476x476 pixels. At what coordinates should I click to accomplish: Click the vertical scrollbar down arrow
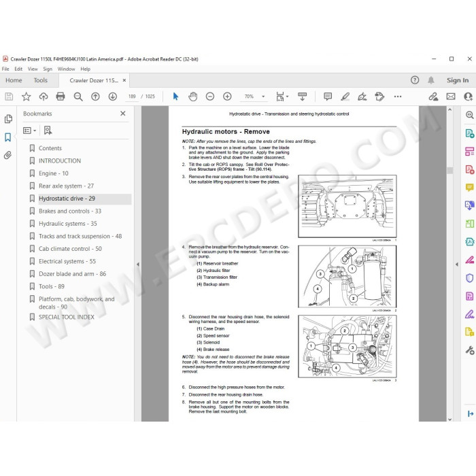point(450,420)
